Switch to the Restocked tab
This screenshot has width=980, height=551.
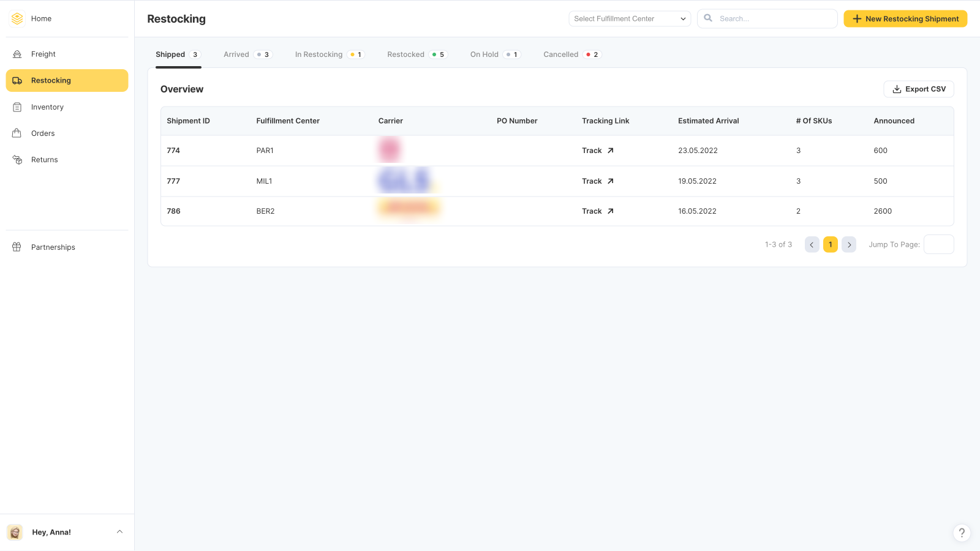coord(405,54)
